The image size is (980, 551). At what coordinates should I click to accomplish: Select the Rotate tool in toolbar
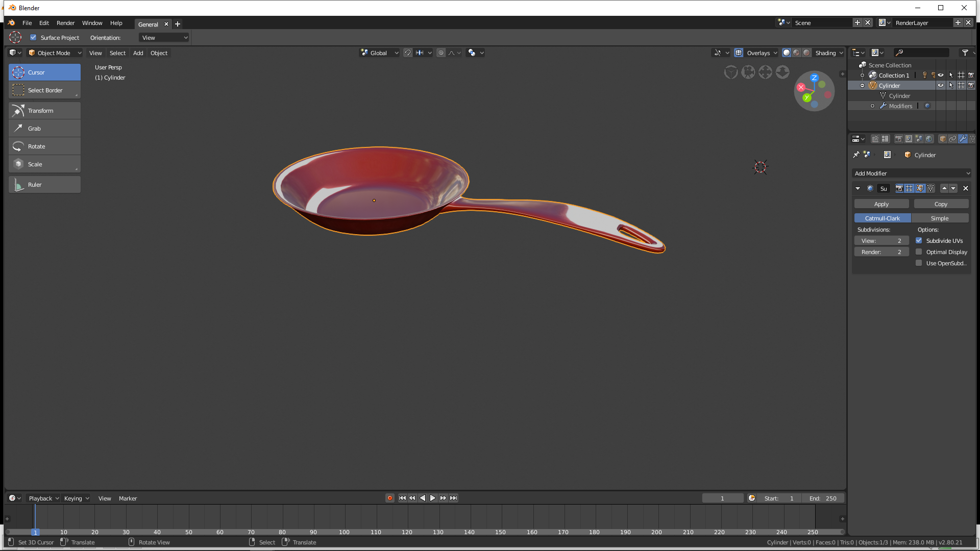(44, 146)
